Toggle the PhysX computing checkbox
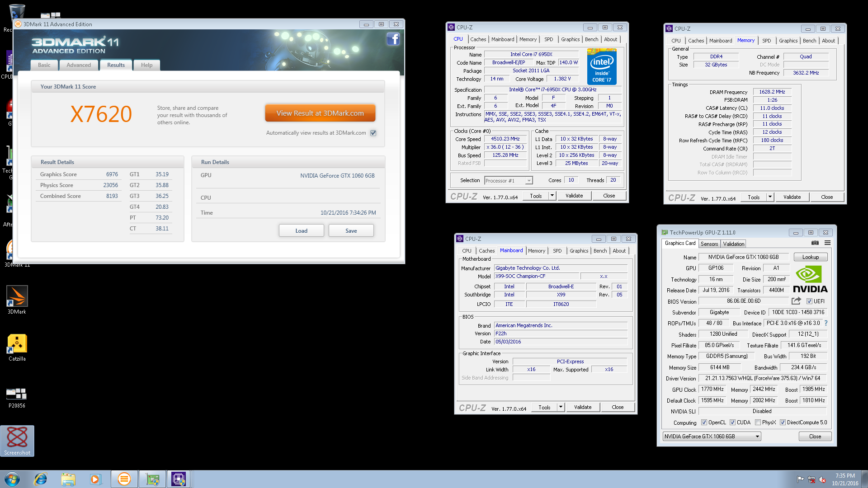868x488 pixels. coord(758,422)
